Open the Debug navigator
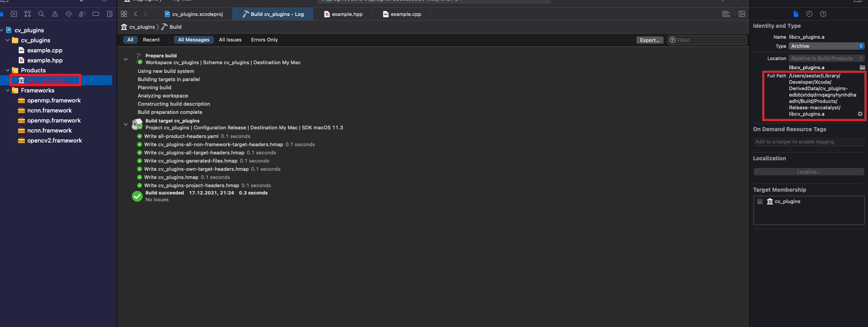Image resolution: width=868 pixels, height=327 pixels. (82, 14)
